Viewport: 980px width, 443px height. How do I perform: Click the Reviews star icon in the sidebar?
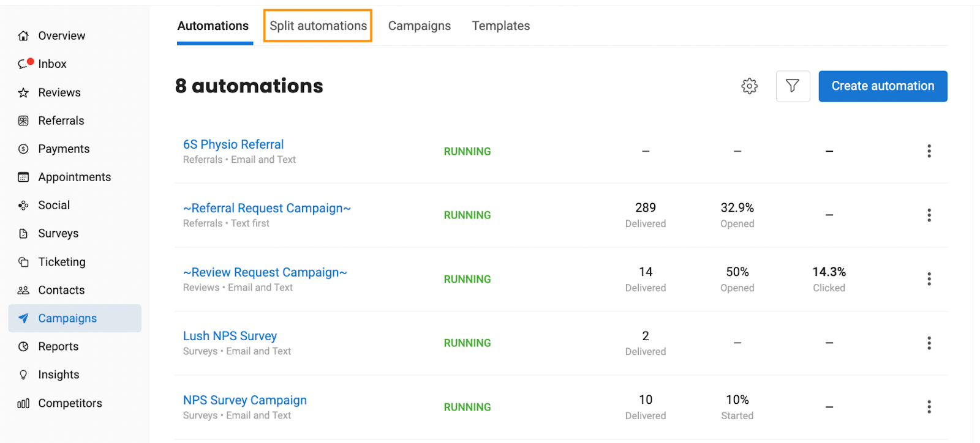[x=23, y=92]
